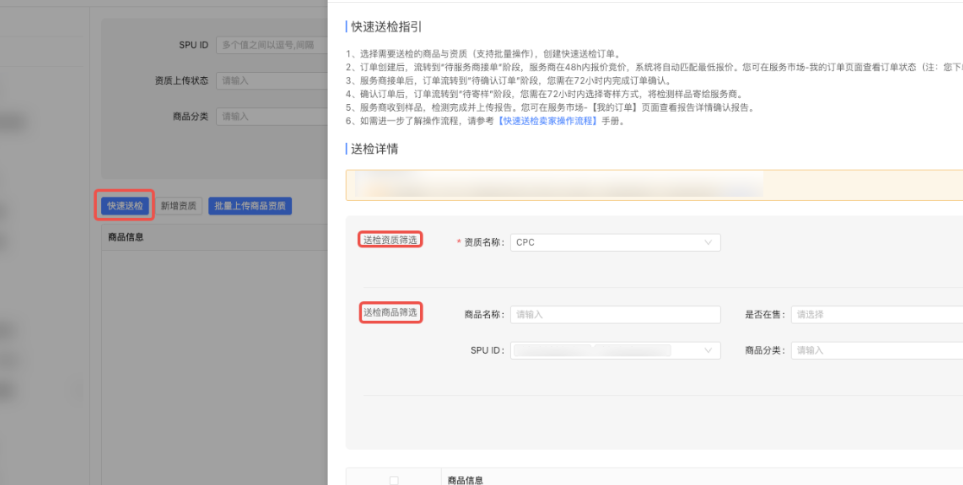
Task: Open the 资质名称 CPC dropdown
Action: click(x=615, y=242)
